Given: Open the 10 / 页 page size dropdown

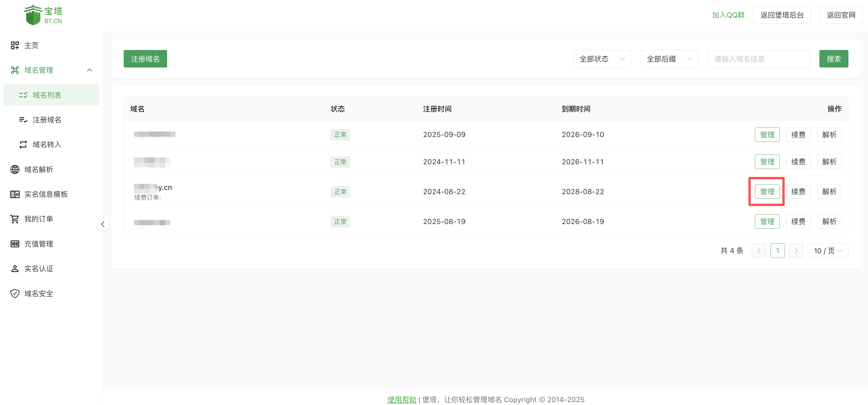Looking at the screenshot, I should [x=827, y=251].
